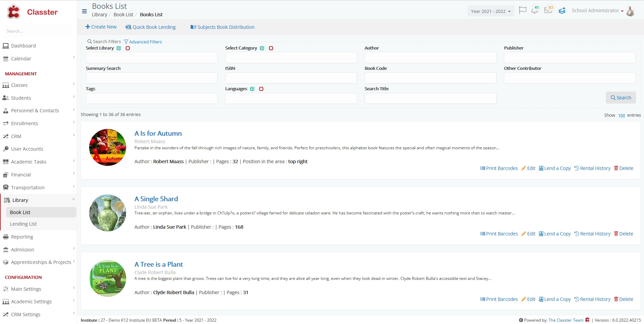Click the Dashboard monitor icon in the sidebar
The image size is (644, 324).
[6, 46]
